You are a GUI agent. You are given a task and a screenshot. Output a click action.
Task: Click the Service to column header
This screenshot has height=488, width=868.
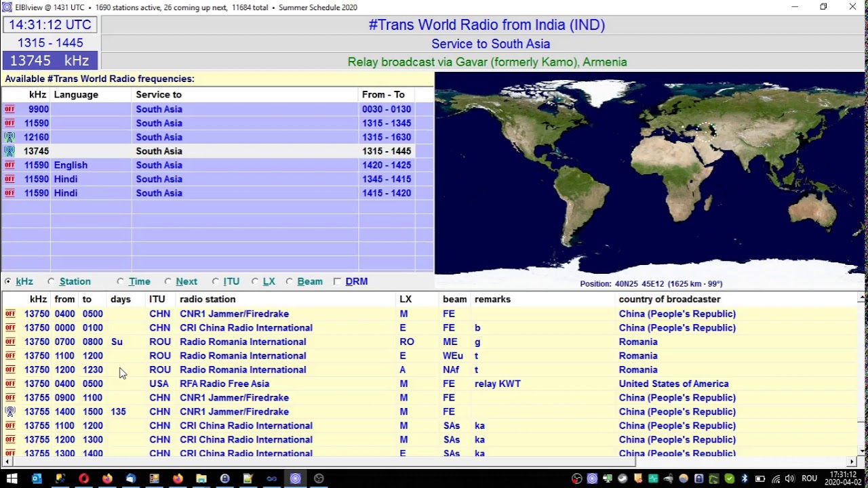click(x=159, y=95)
